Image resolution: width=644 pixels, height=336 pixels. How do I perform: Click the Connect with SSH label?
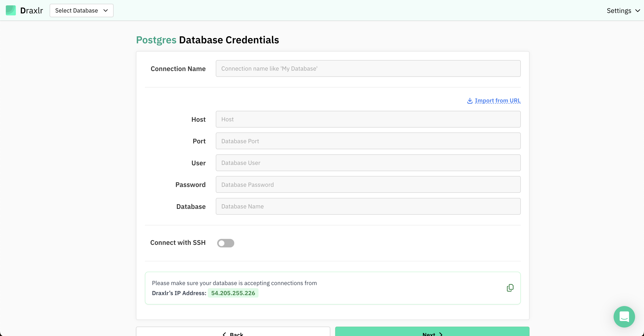tap(178, 243)
